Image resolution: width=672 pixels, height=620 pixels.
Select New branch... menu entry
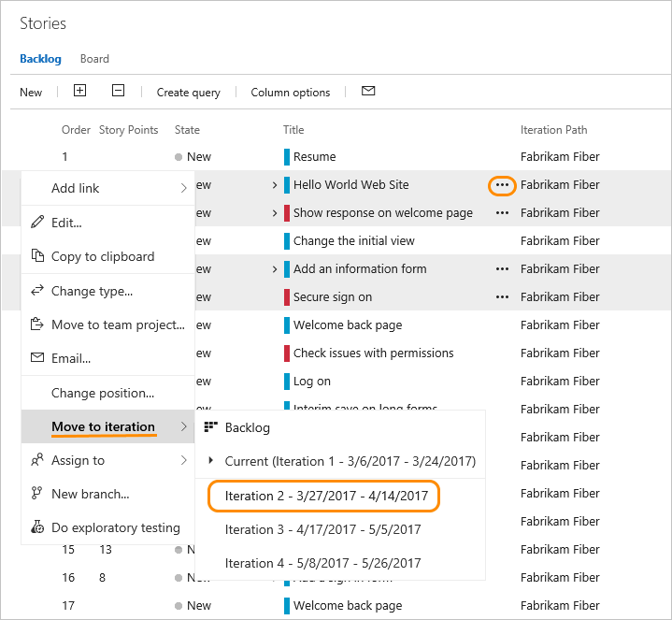point(108,494)
